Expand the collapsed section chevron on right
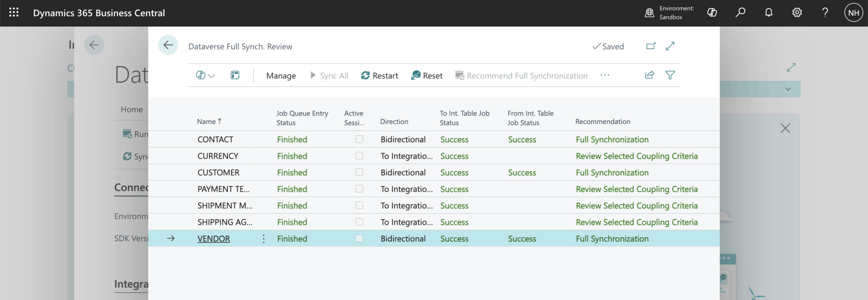868x300 pixels. click(x=788, y=89)
